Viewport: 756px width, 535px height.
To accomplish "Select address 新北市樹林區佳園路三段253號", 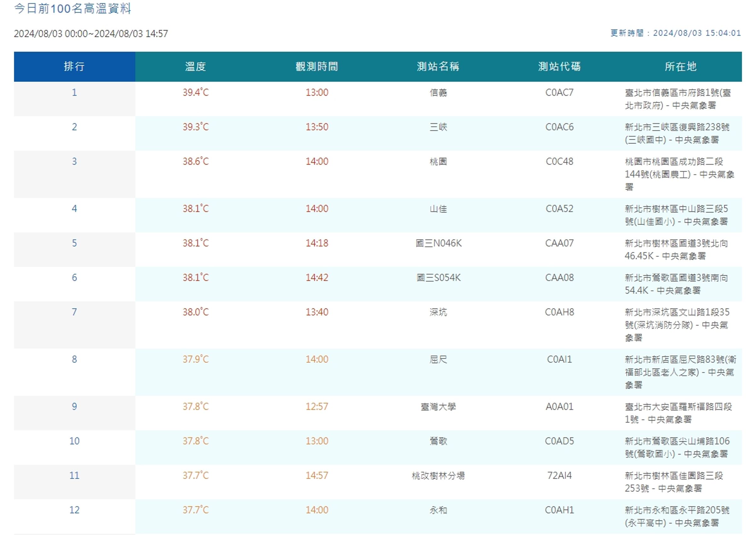I will point(674,482).
